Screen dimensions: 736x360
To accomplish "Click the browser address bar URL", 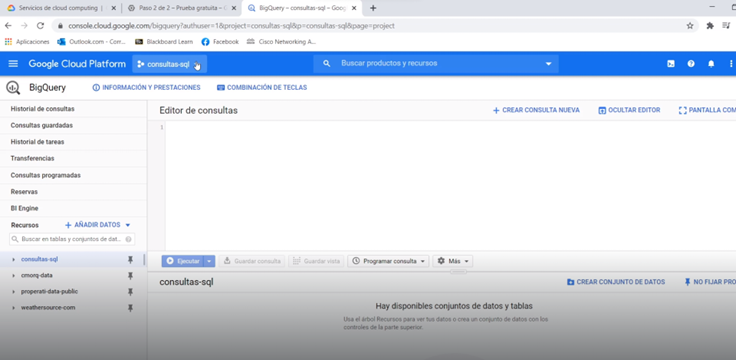I will tap(231, 26).
